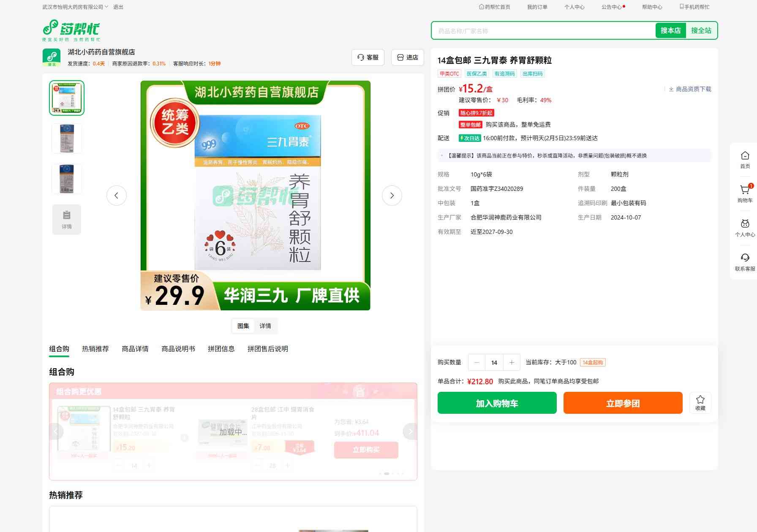
Task: Switch to the 拼团信息 tab
Action: 221,349
